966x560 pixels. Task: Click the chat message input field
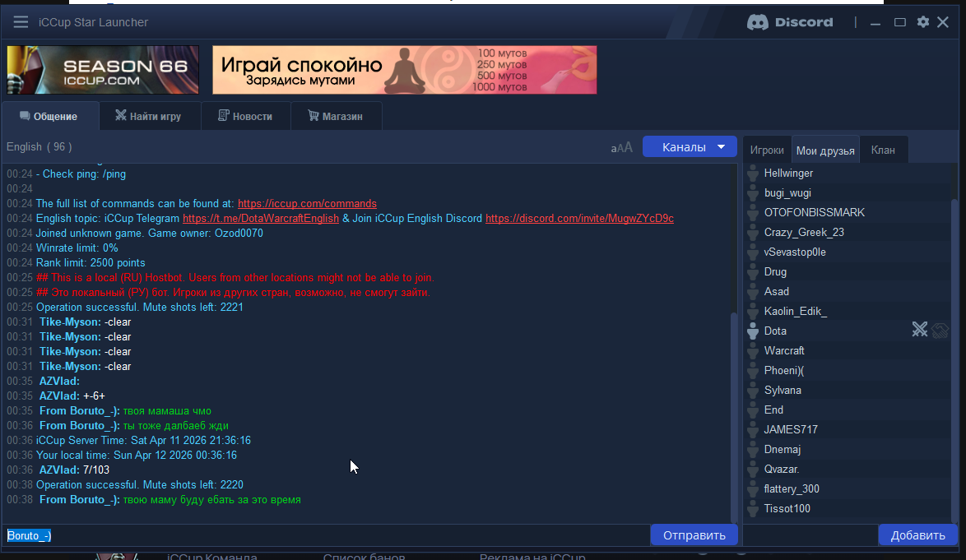pos(327,535)
